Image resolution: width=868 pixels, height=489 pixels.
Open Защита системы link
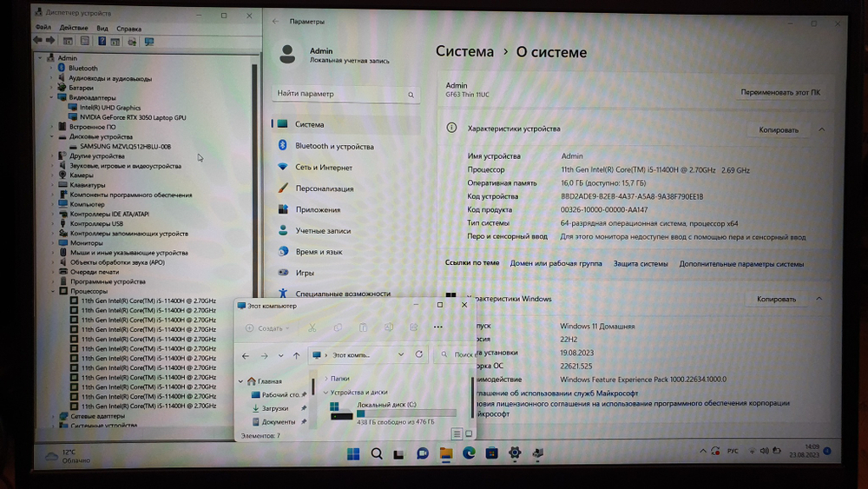tap(641, 263)
